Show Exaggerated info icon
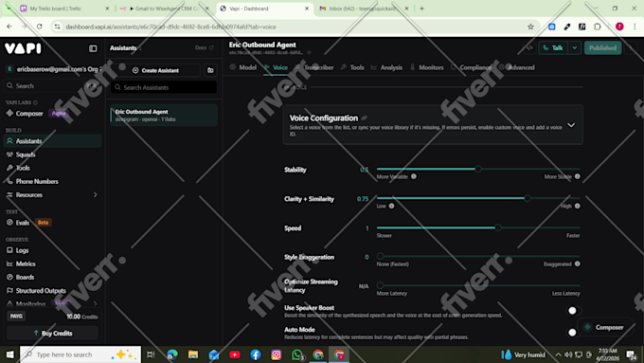 (x=578, y=263)
